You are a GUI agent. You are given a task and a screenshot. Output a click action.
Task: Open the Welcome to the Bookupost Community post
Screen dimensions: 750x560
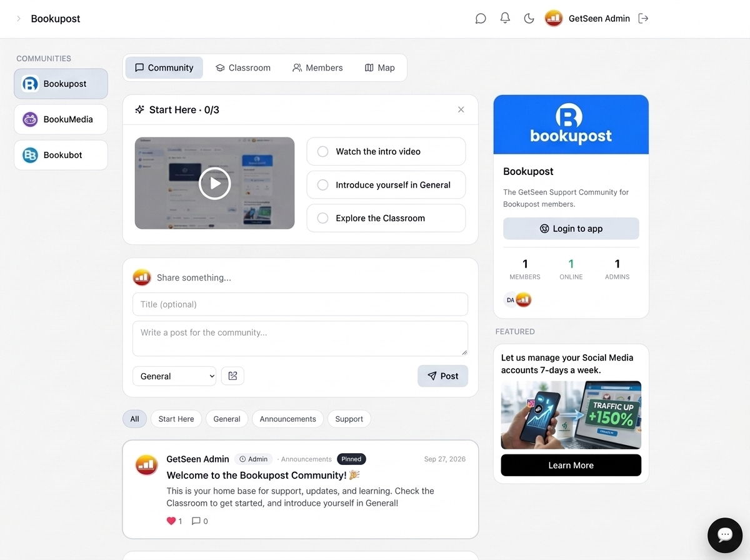tap(263, 476)
